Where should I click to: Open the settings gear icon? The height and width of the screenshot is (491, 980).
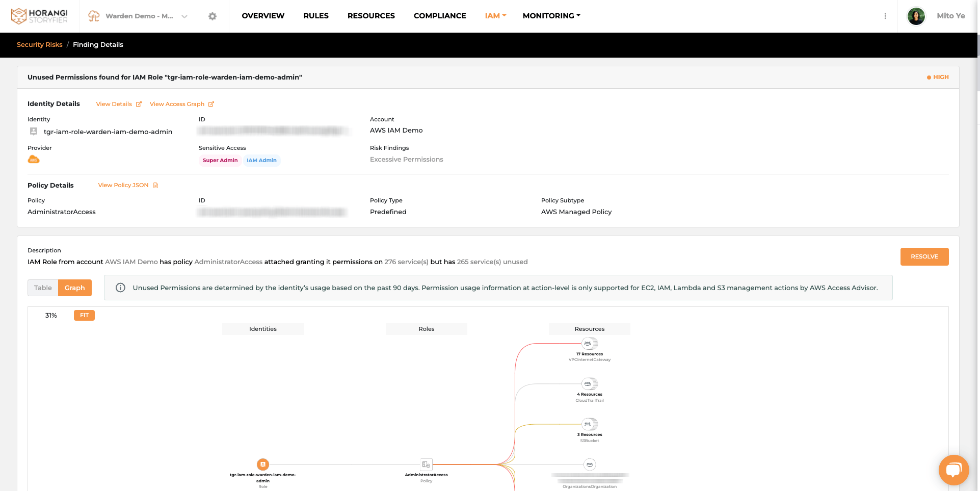click(213, 16)
